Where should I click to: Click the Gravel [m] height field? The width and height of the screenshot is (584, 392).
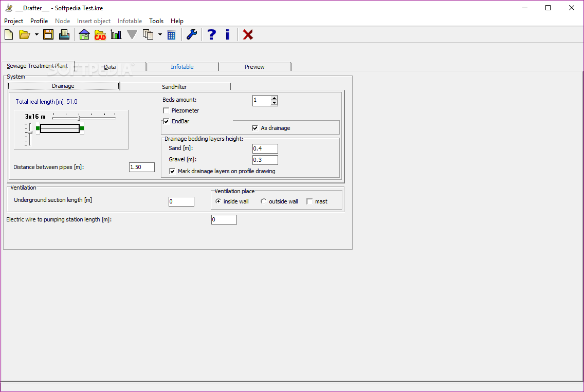[x=265, y=160]
